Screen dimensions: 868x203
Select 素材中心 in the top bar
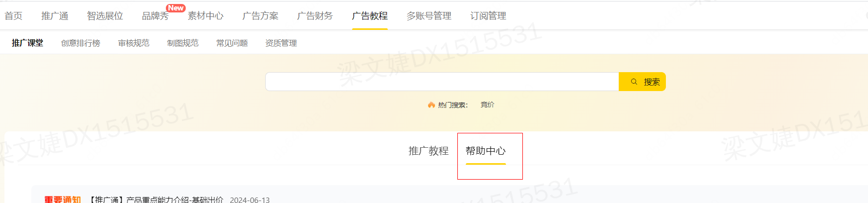(206, 16)
